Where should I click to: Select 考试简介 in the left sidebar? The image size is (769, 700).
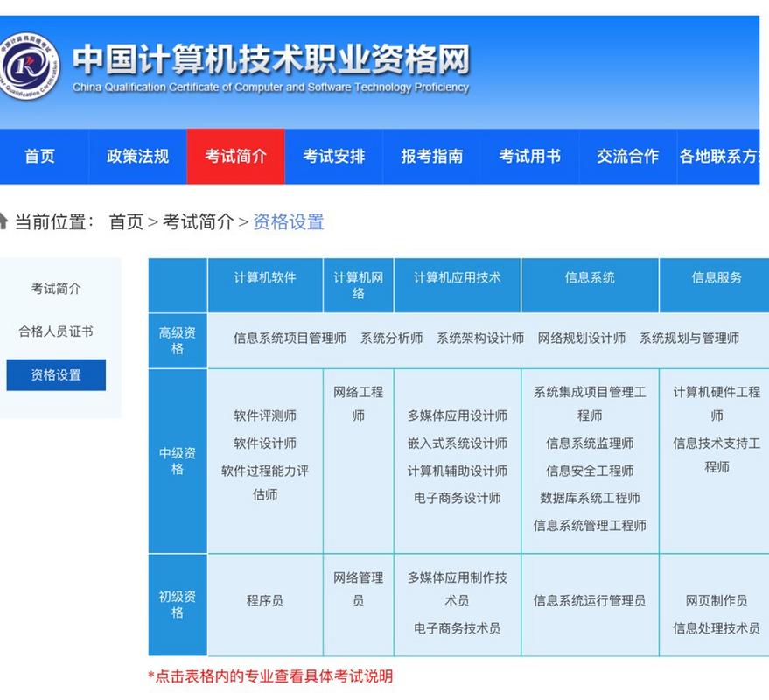[56, 289]
